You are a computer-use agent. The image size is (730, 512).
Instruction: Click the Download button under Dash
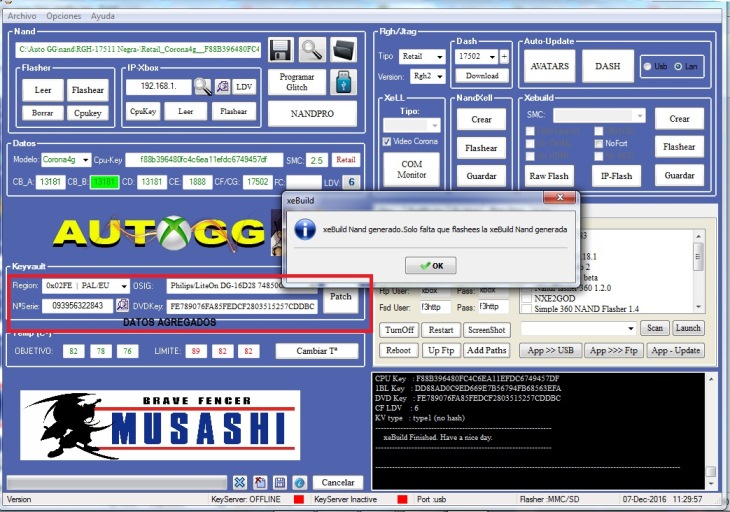pyautogui.click(x=482, y=76)
